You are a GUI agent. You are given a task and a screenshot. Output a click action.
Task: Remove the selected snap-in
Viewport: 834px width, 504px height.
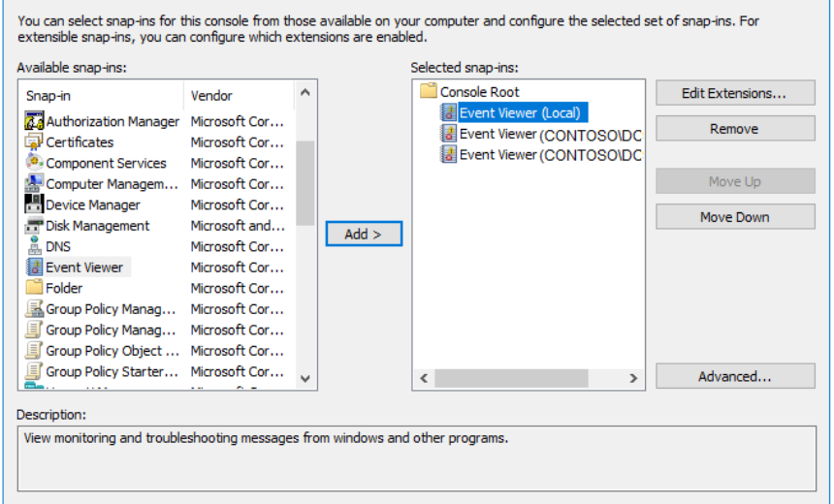pyautogui.click(x=734, y=129)
